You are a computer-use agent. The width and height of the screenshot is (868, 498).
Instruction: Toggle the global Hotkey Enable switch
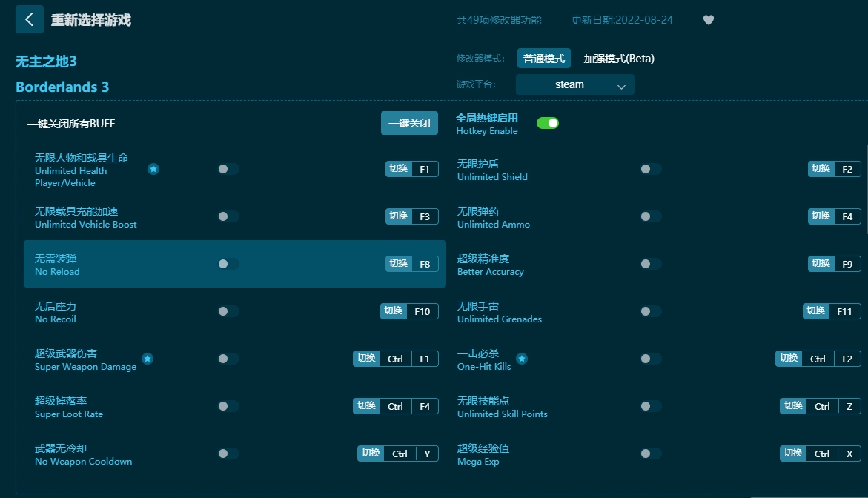[548, 123]
